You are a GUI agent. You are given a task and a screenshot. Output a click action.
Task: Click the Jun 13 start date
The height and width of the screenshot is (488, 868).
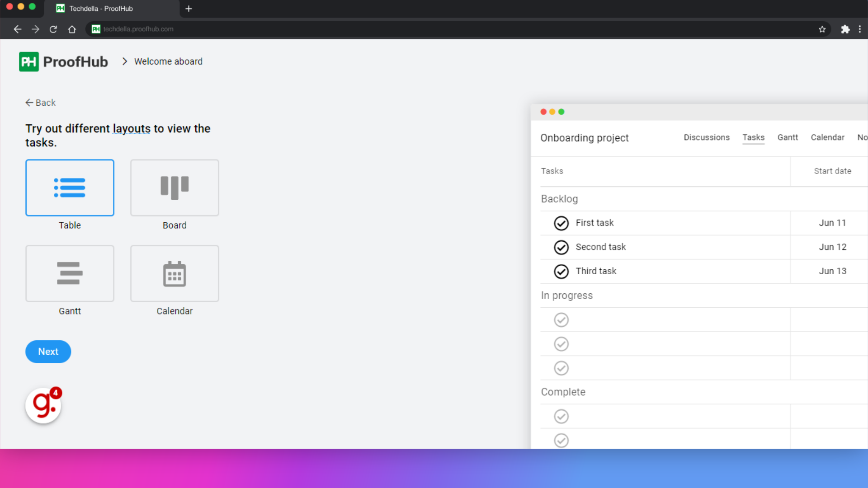click(832, 271)
